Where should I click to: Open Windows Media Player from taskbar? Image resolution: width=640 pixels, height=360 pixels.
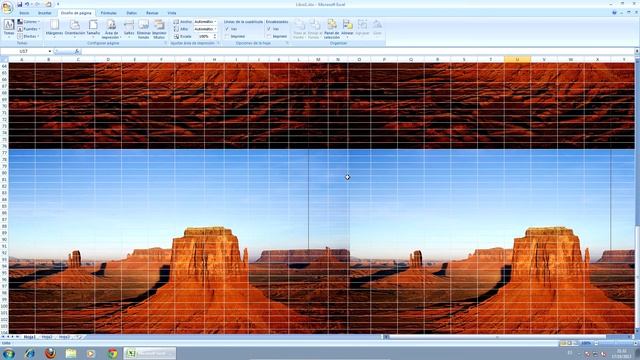coord(91,353)
